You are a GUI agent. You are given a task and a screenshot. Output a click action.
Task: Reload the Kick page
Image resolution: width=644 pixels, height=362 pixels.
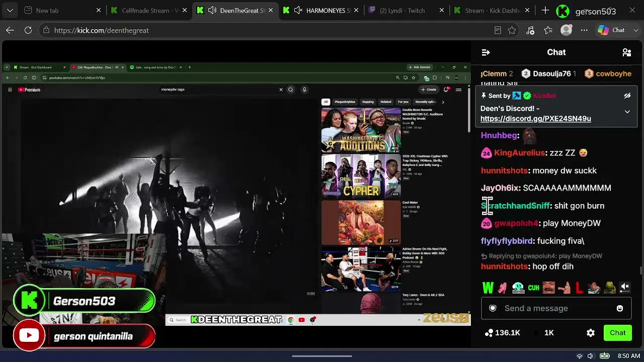click(28, 30)
